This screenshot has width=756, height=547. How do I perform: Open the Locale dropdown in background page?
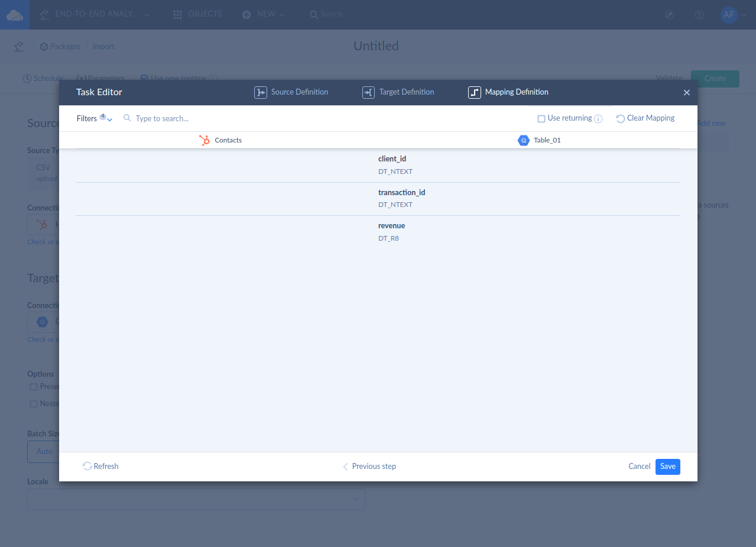[x=196, y=499]
